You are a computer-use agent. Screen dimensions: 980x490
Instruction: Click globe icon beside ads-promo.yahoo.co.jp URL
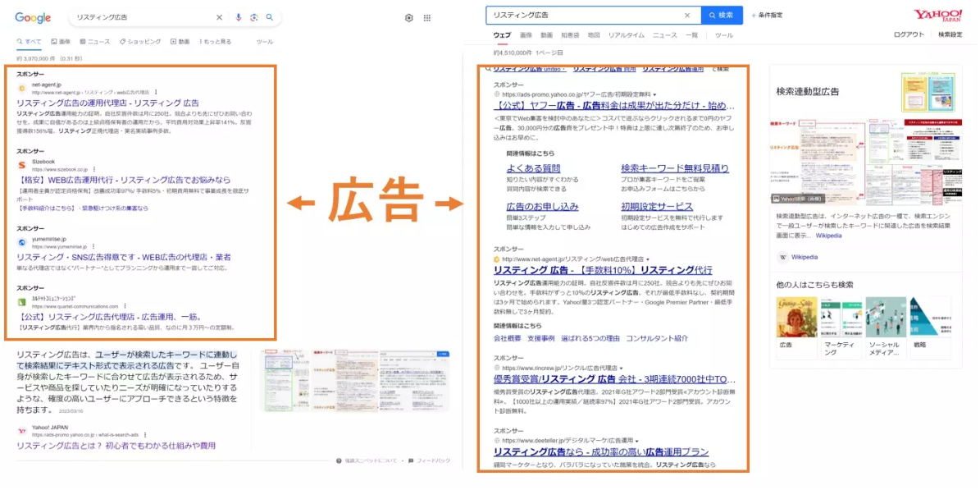[x=496, y=94]
